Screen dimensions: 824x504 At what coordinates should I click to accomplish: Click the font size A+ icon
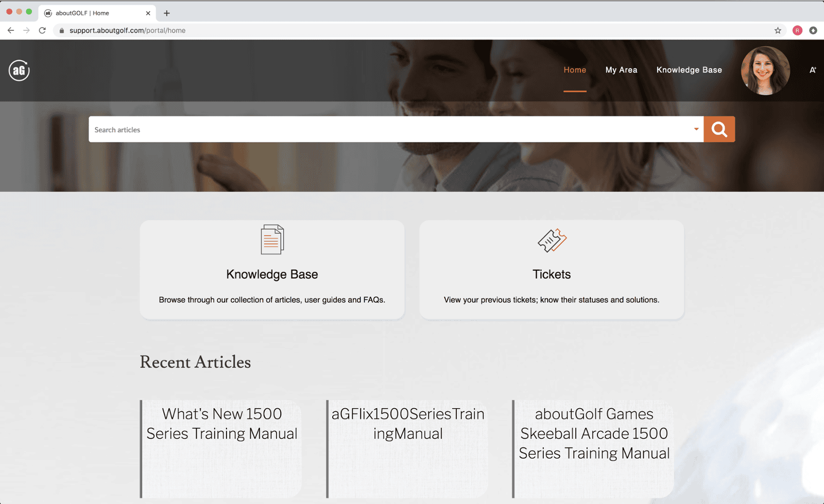pyautogui.click(x=813, y=70)
